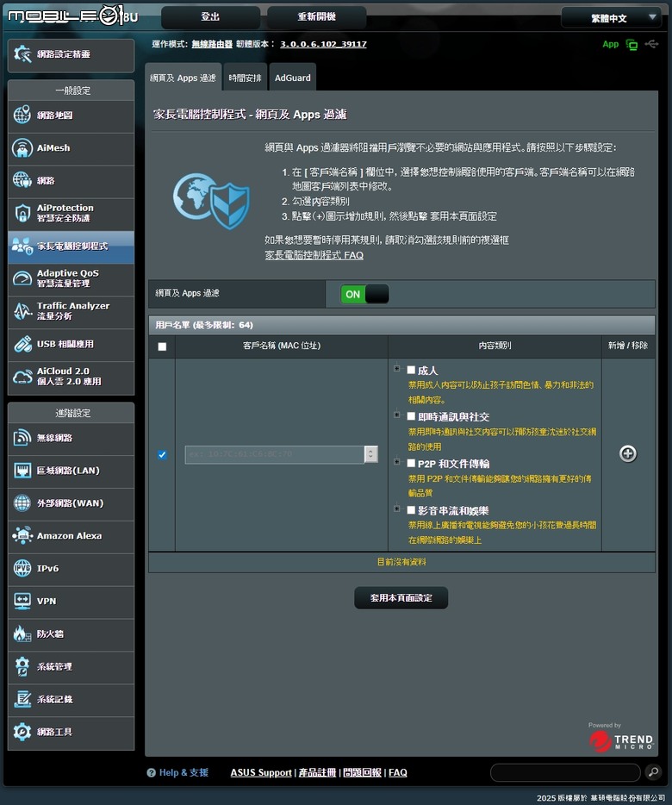Open Traffic Analyzer icon in sidebar
This screenshot has height=805, width=672.
[22, 311]
